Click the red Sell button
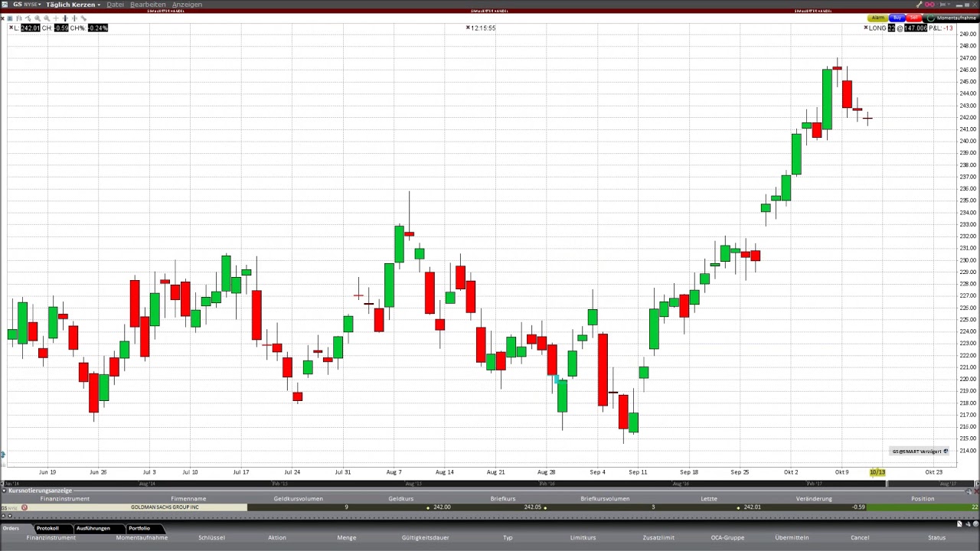Screen dimensions: 980x551 914,18
